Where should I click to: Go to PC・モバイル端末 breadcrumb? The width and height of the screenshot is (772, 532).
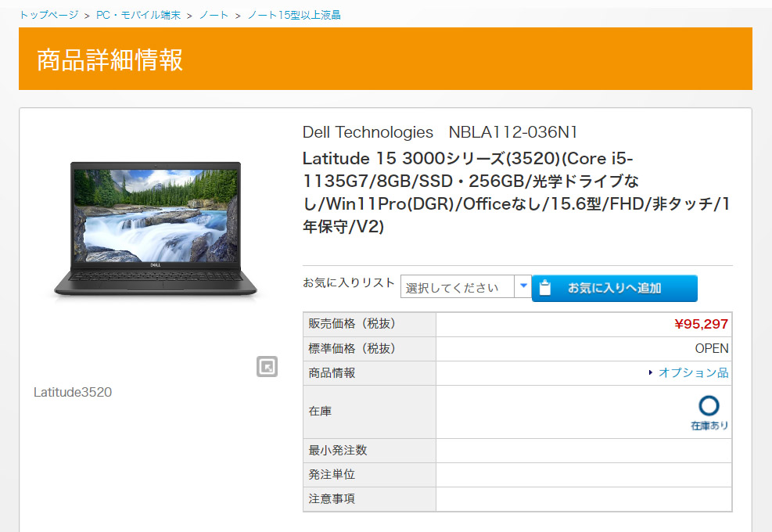pos(138,16)
